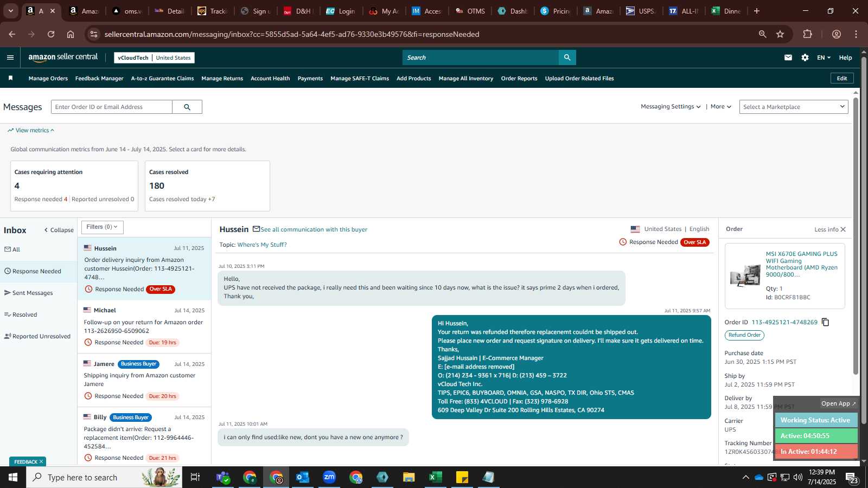Open Billy's package didn't arrive message
Image resolution: width=868 pixels, height=488 pixels.
coord(144,436)
